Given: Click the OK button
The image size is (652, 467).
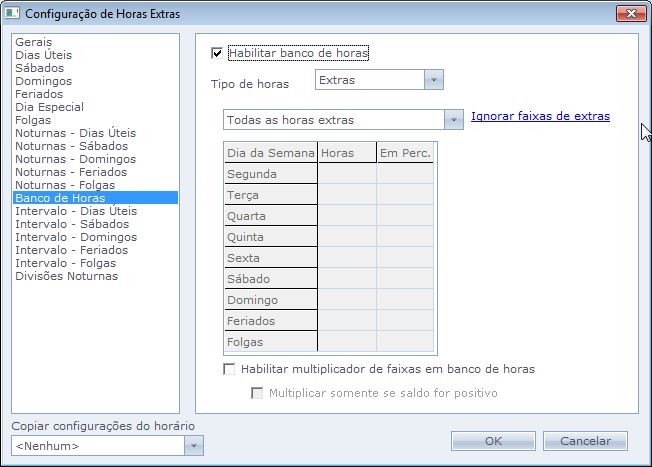Looking at the screenshot, I should [493, 441].
